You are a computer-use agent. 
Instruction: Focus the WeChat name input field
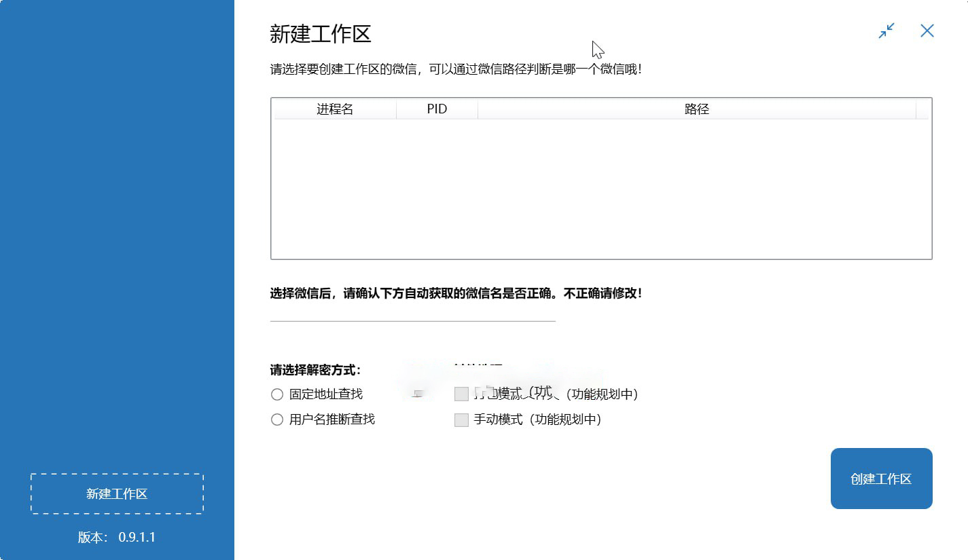click(x=412, y=312)
